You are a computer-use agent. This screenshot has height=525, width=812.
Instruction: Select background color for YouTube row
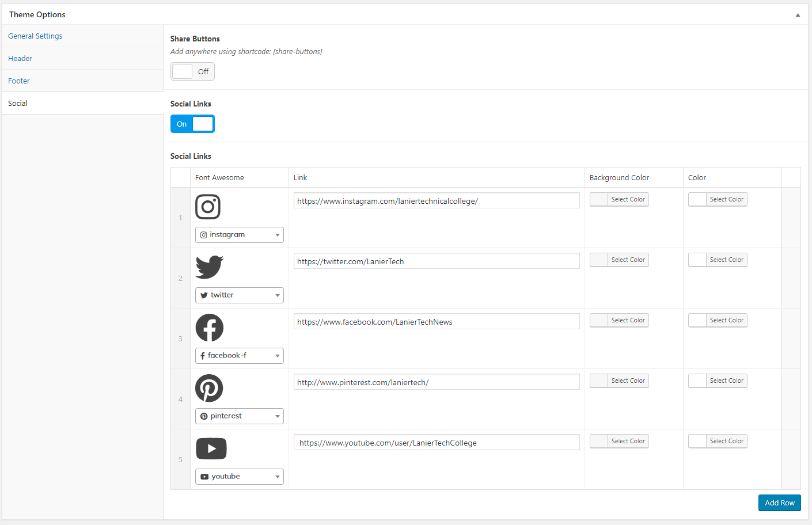click(619, 441)
